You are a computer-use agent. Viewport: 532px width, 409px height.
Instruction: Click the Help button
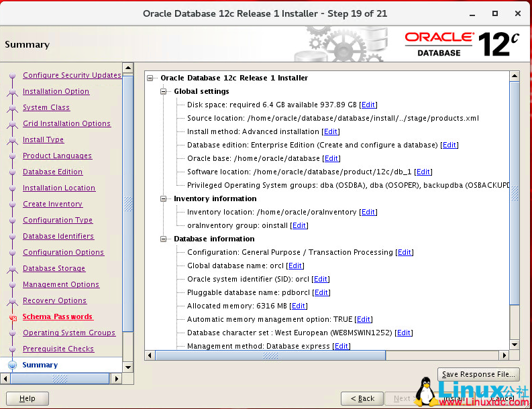click(x=28, y=398)
